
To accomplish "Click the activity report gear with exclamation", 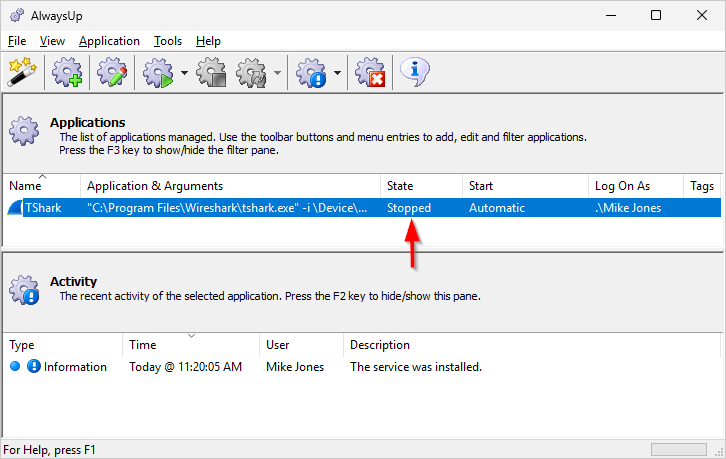I will tap(312, 72).
